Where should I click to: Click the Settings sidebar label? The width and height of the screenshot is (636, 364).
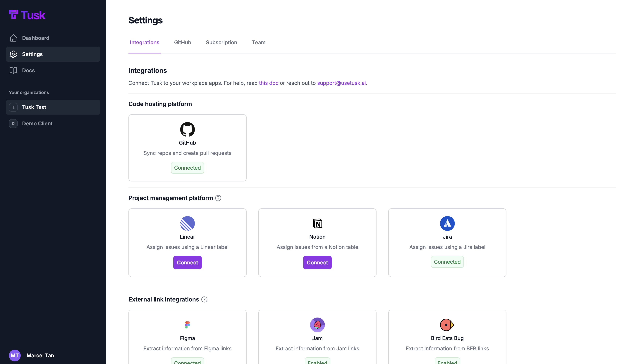(x=32, y=54)
